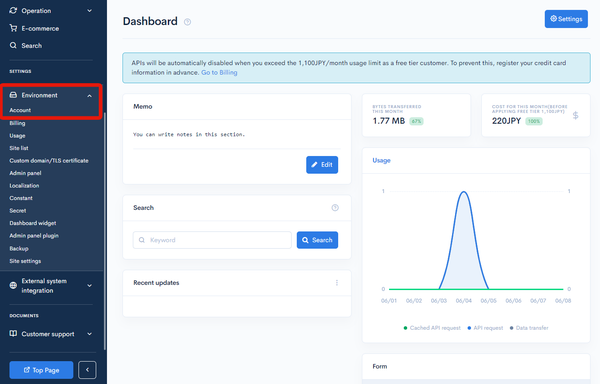Screen dimensions: 600x384
Task: Open Recent updates options menu
Action: click(337, 283)
